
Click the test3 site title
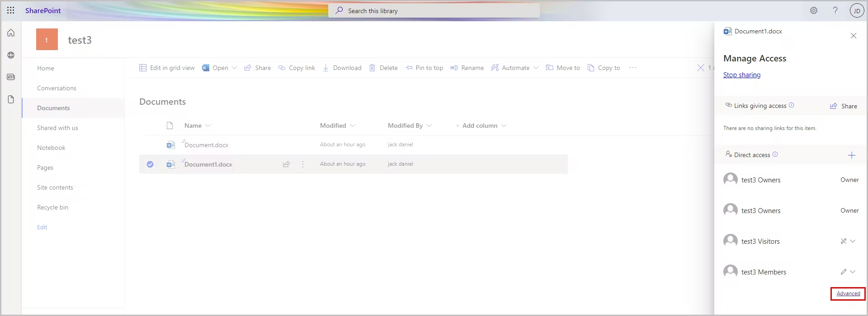(x=80, y=40)
